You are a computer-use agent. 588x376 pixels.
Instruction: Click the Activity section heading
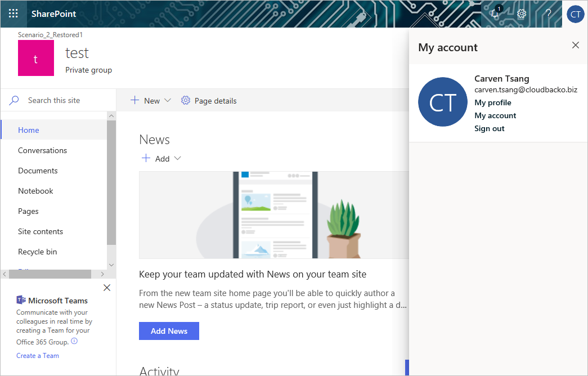159,371
